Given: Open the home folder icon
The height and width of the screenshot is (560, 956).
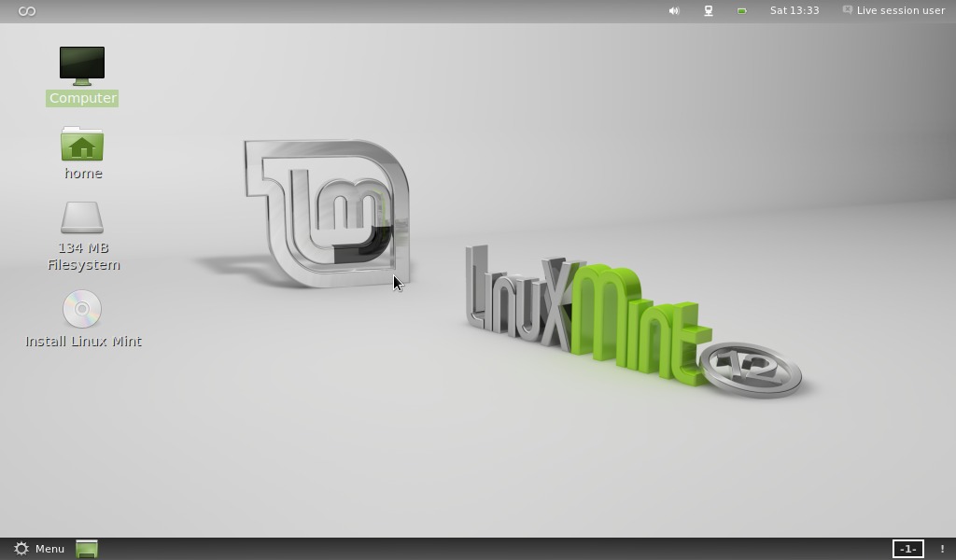Looking at the screenshot, I should click(82, 145).
